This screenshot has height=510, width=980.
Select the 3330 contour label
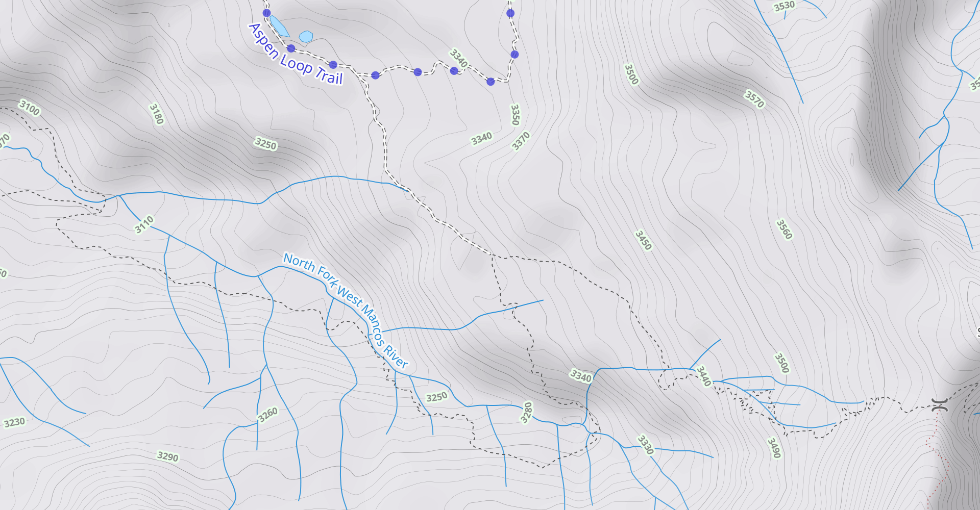[646, 444]
